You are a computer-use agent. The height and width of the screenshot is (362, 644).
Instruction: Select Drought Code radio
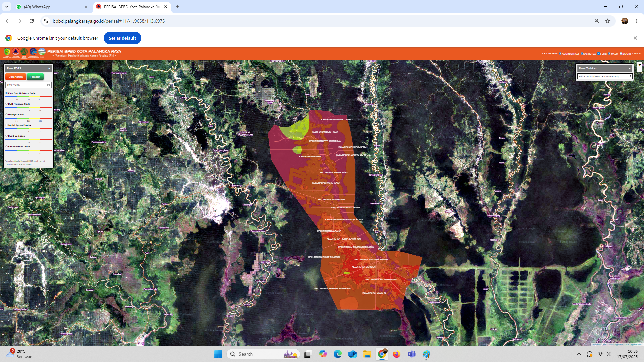[6, 114]
